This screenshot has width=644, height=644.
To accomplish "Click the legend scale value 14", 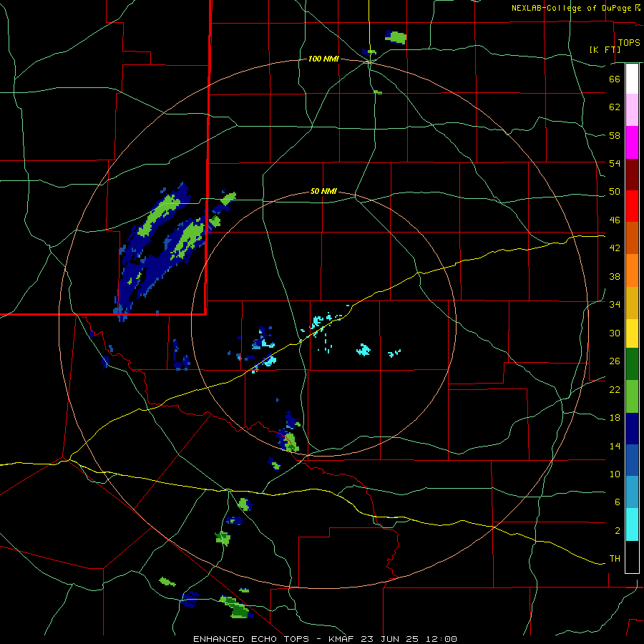I will pyautogui.click(x=615, y=446).
